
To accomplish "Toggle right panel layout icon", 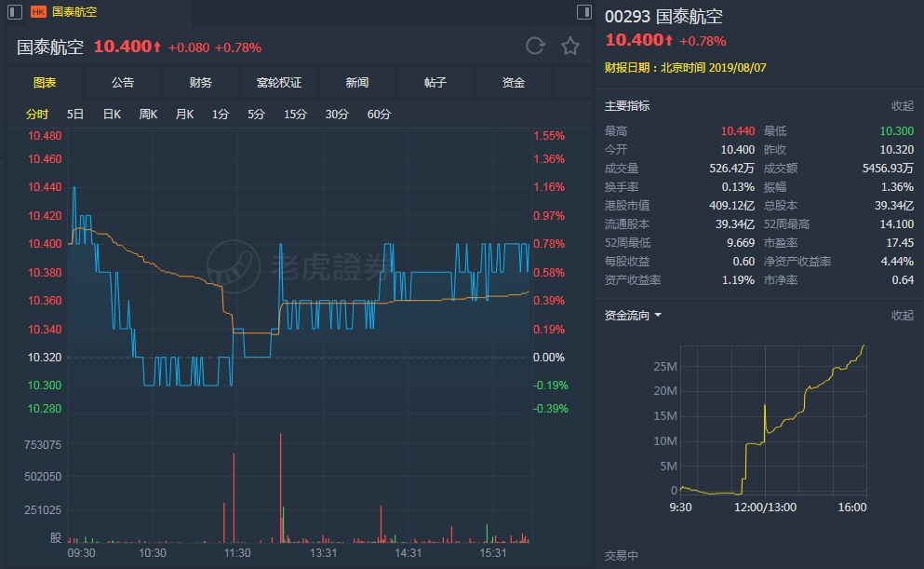I will 584,12.
